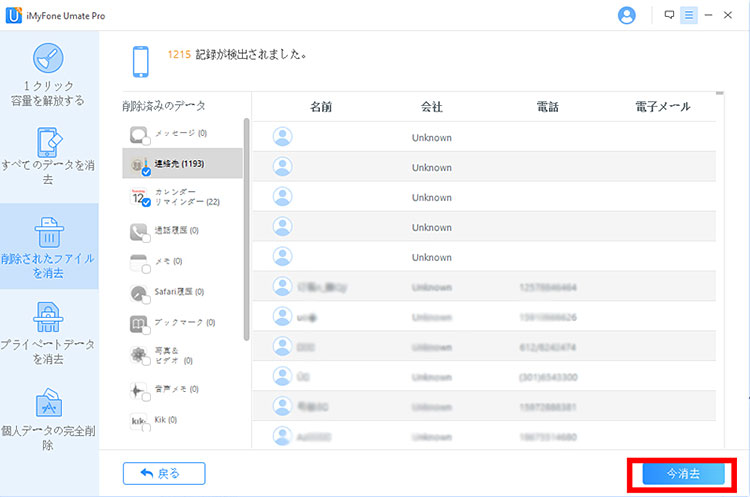The image size is (750, 497).
Task: Toggle the ブックマーク (0) checkbox
Action: click(x=146, y=331)
